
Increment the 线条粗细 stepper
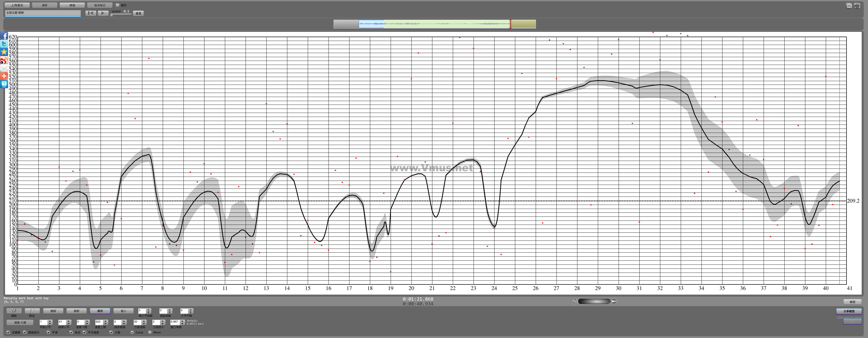(x=124, y=321)
